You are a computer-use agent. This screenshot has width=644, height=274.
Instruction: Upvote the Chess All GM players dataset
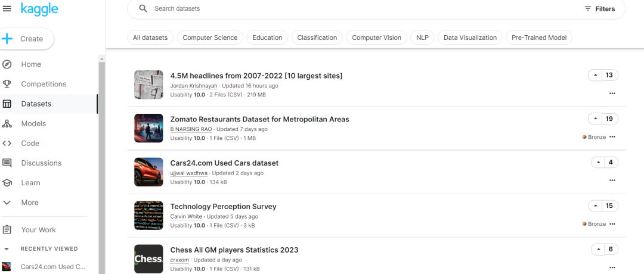pos(599,250)
